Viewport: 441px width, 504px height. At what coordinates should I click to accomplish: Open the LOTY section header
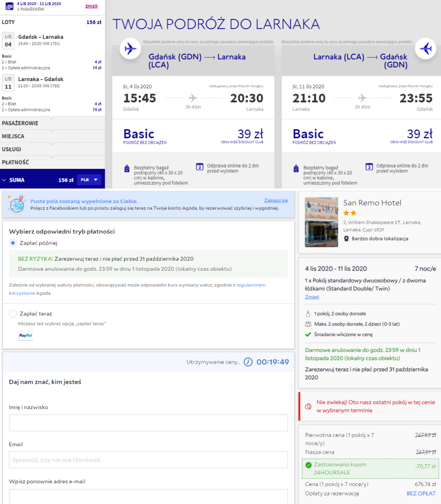click(53, 22)
